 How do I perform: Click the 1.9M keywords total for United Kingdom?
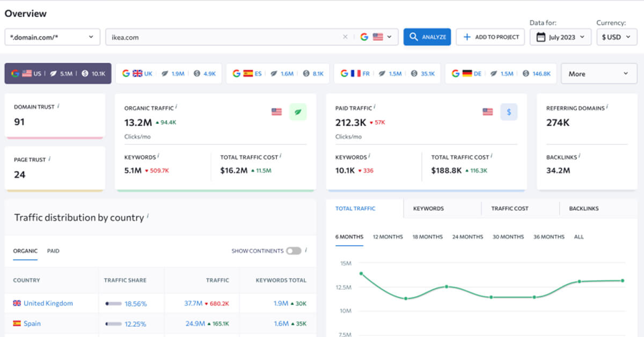point(281,303)
